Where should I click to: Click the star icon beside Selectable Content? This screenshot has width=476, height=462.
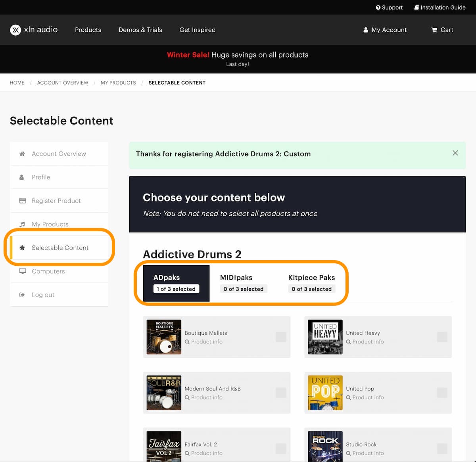click(x=23, y=247)
